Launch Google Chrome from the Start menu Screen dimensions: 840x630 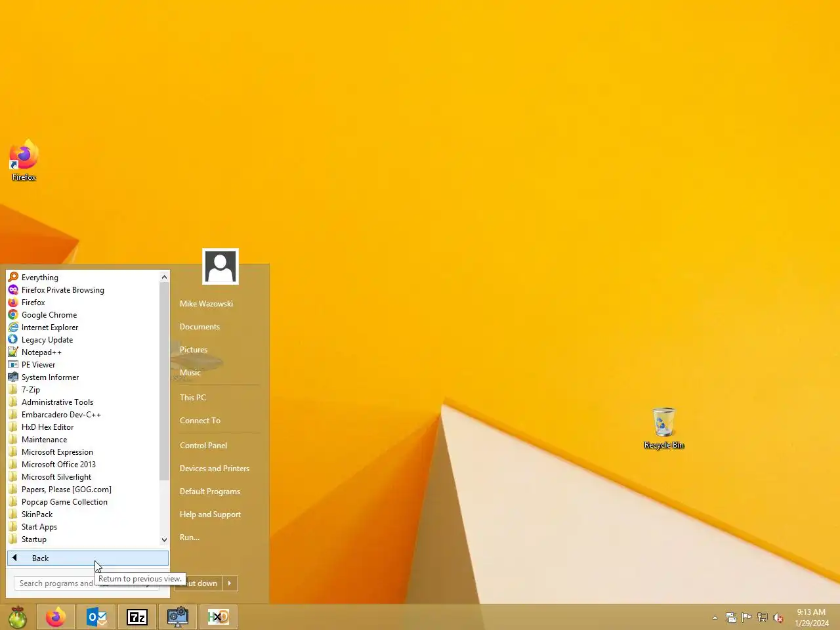[x=83, y=315]
